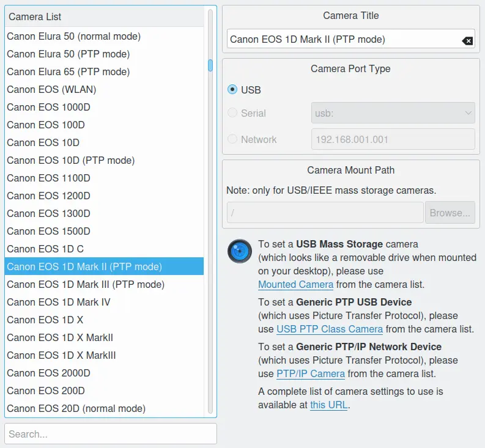Image resolution: width=485 pixels, height=448 pixels.
Task: Click the camera mount path field
Action: tap(325, 213)
